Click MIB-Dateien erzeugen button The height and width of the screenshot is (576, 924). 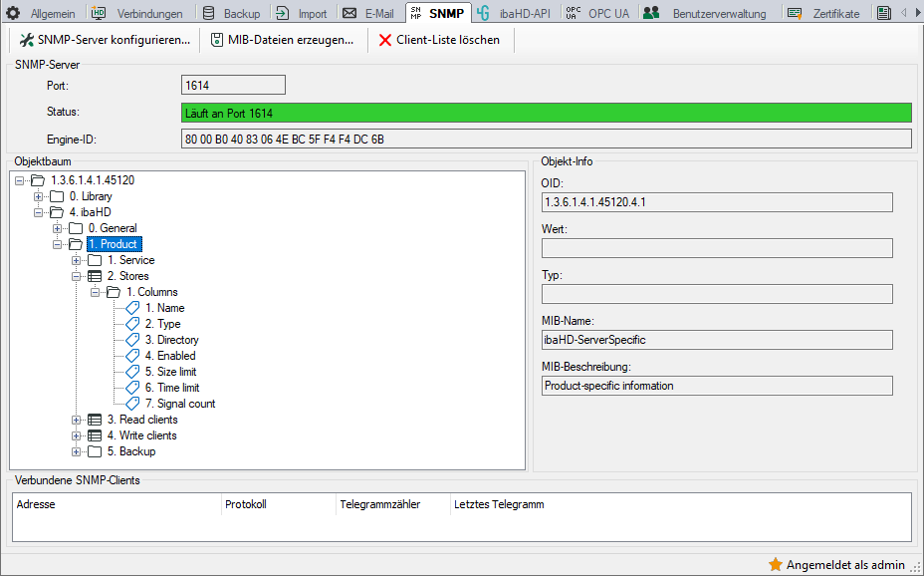pyautogui.click(x=283, y=40)
